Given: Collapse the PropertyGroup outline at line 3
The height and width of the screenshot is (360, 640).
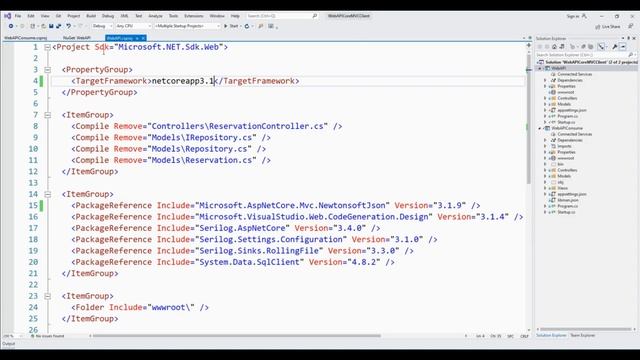Looking at the screenshot, I should tap(47, 70).
